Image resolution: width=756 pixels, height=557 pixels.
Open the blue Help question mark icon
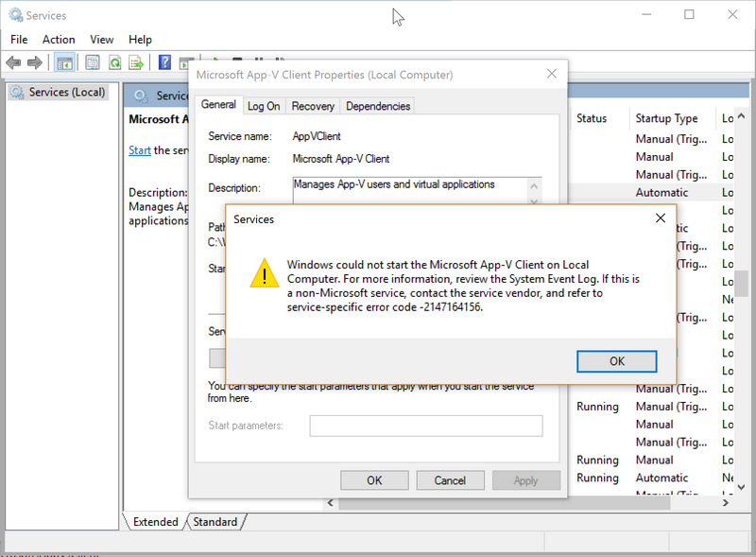[x=164, y=62]
